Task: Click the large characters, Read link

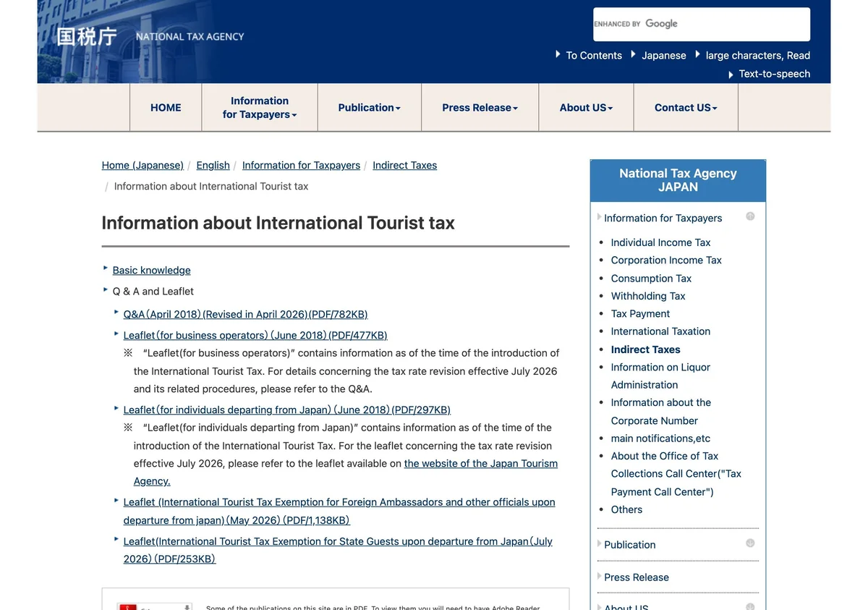Action: [x=758, y=55]
